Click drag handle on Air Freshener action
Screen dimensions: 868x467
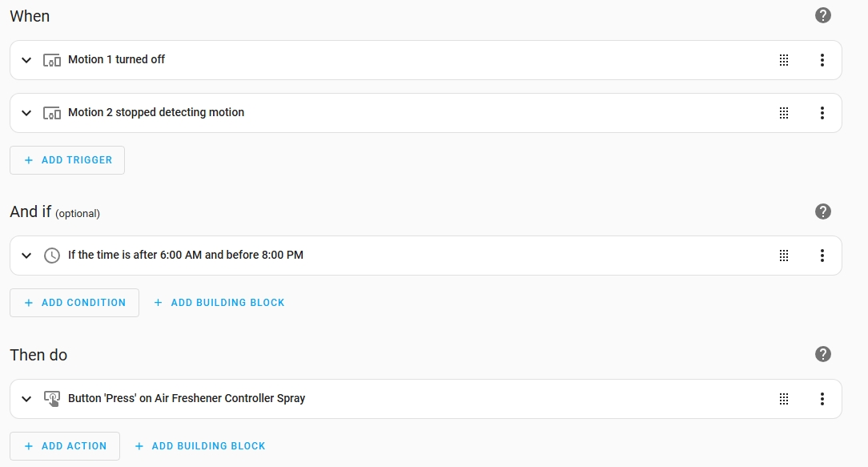coord(784,399)
